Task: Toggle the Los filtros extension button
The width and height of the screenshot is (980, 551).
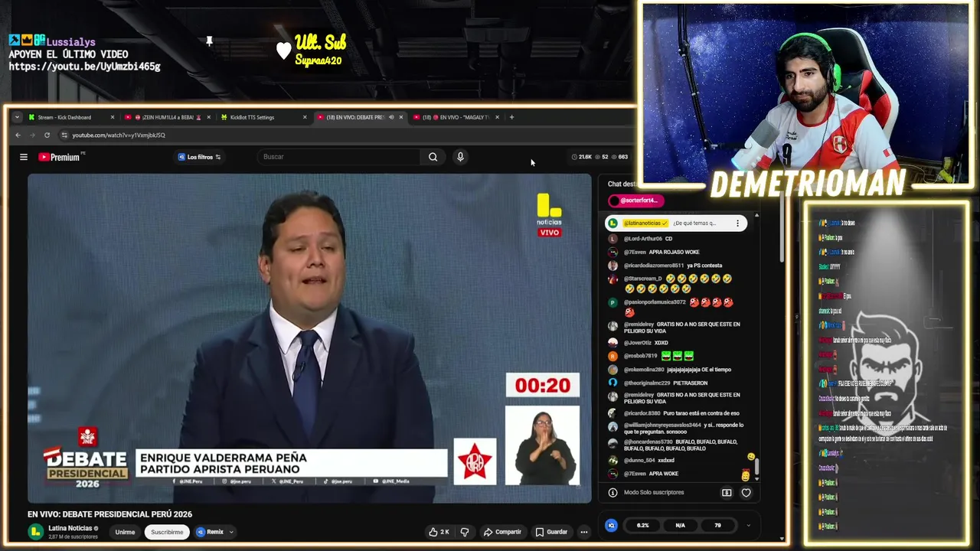Action: [x=199, y=157]
